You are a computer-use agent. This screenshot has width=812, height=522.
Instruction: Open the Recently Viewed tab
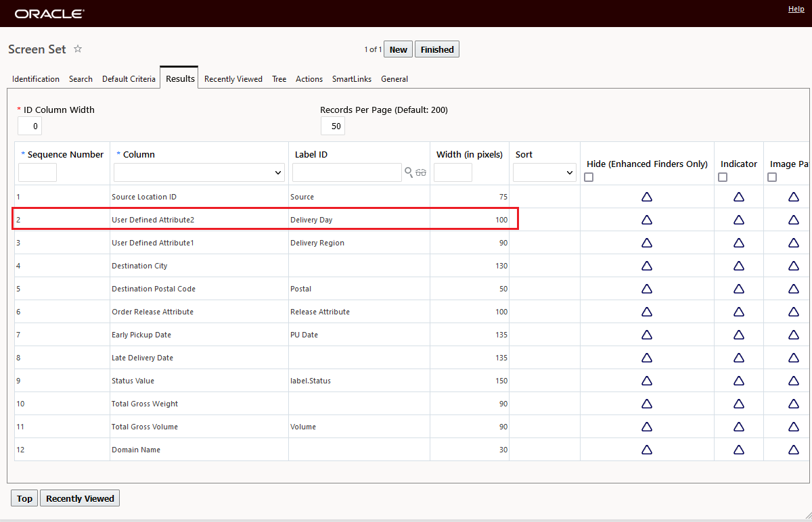pyautogui.click(x=233, y=79)
